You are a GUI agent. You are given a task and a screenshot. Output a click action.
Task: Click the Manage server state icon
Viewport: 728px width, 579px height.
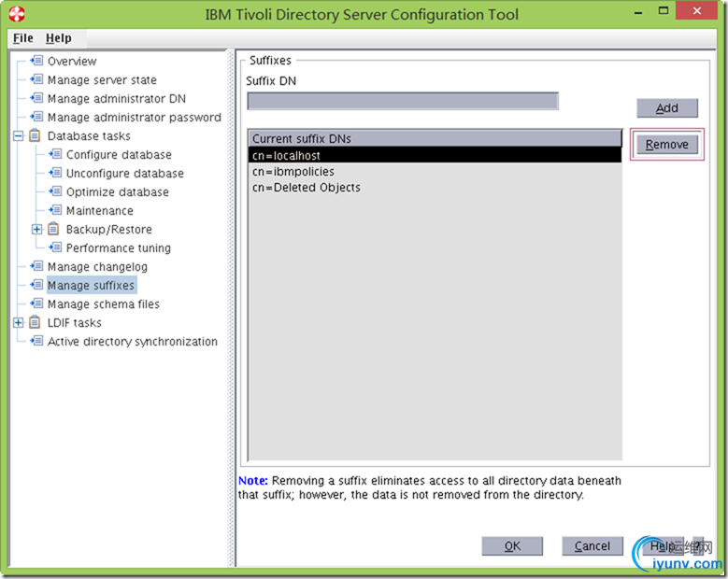coord(36,79)
